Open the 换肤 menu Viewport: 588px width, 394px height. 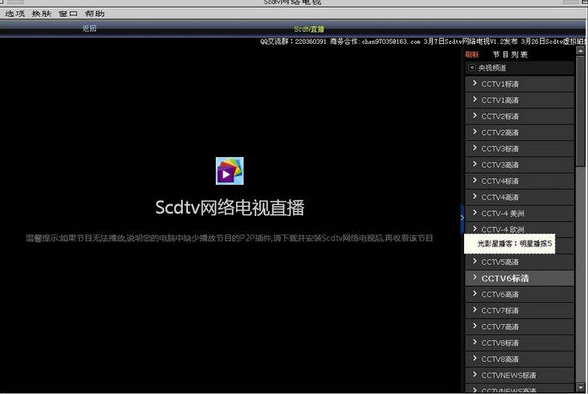tap(42, 14)
